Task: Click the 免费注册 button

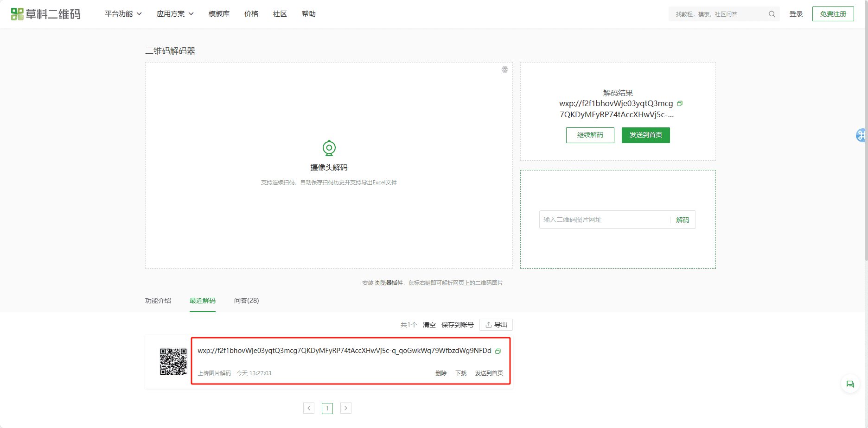Action: pyautogui.click(x=833, y=14)
